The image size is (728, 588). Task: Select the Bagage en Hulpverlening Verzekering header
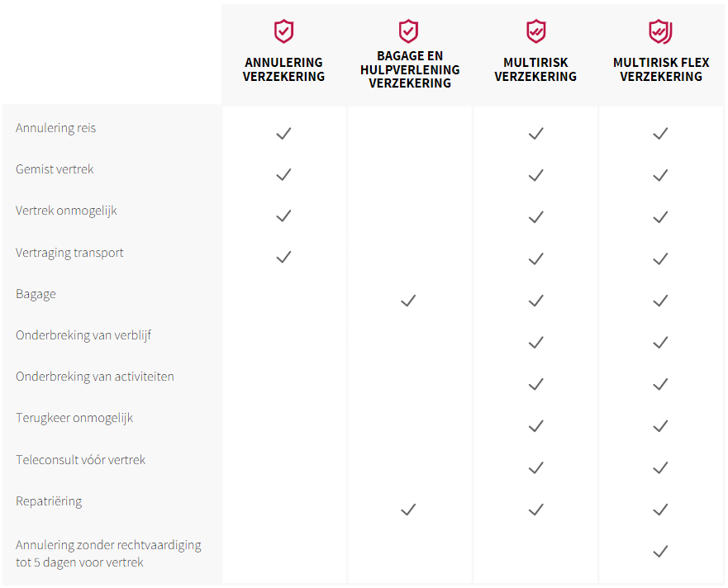pyautogui.click(x=410, y=69)
